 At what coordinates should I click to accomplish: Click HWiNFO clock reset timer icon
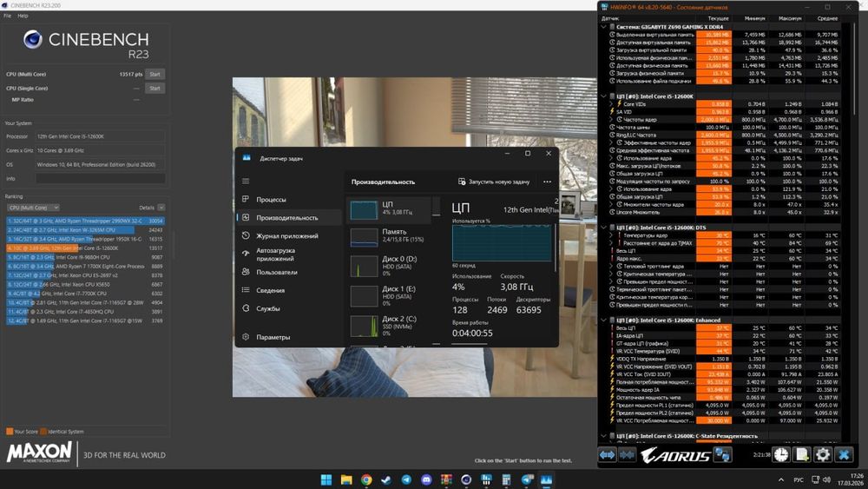pyautogui.click(x=781, y=454)
